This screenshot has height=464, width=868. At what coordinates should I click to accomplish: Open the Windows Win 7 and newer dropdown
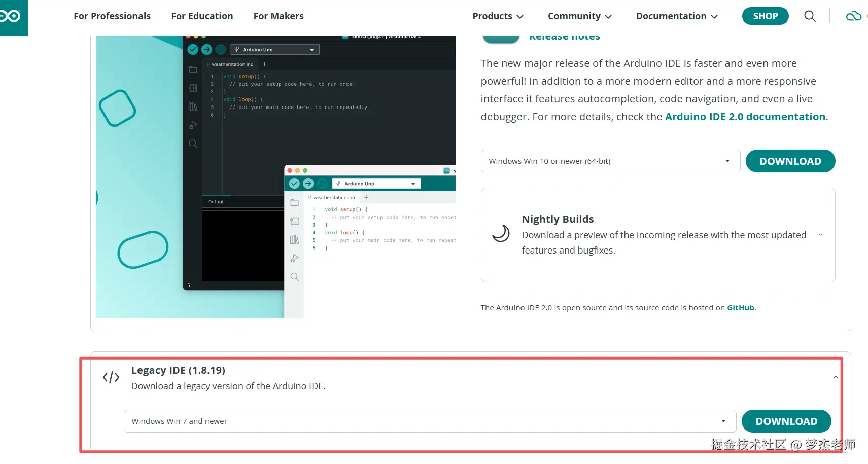(430, 421)
